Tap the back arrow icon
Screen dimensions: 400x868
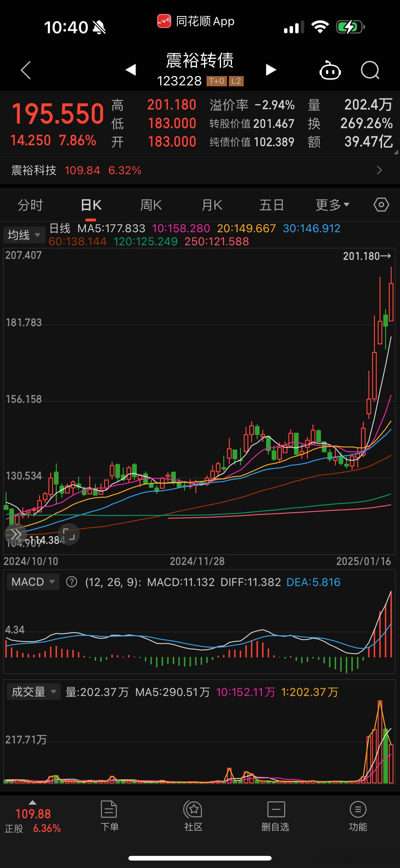point(26,70)
